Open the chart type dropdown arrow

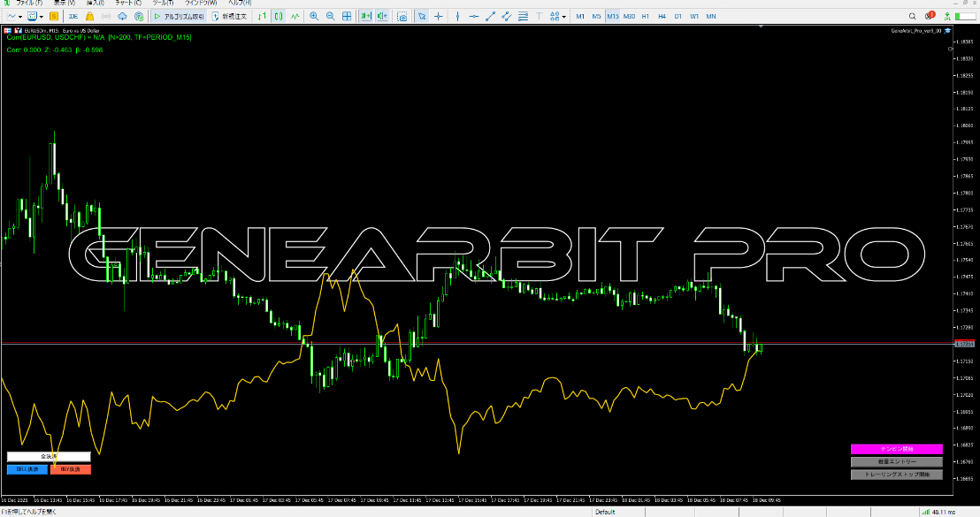[x=20, y=16]
